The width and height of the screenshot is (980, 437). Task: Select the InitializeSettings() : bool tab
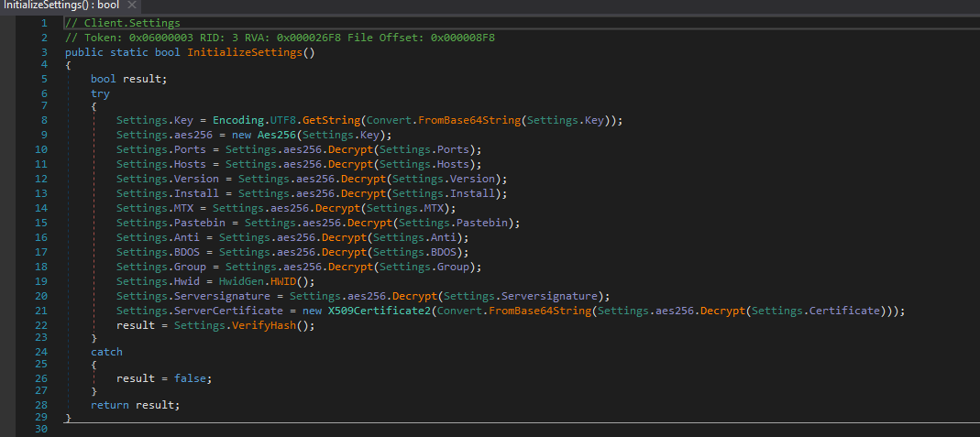(61, 5)
